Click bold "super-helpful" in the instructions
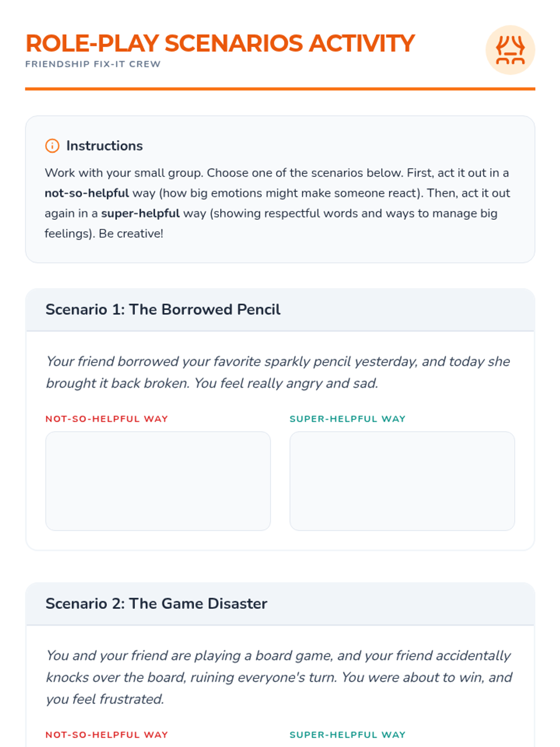 (140, 213)
